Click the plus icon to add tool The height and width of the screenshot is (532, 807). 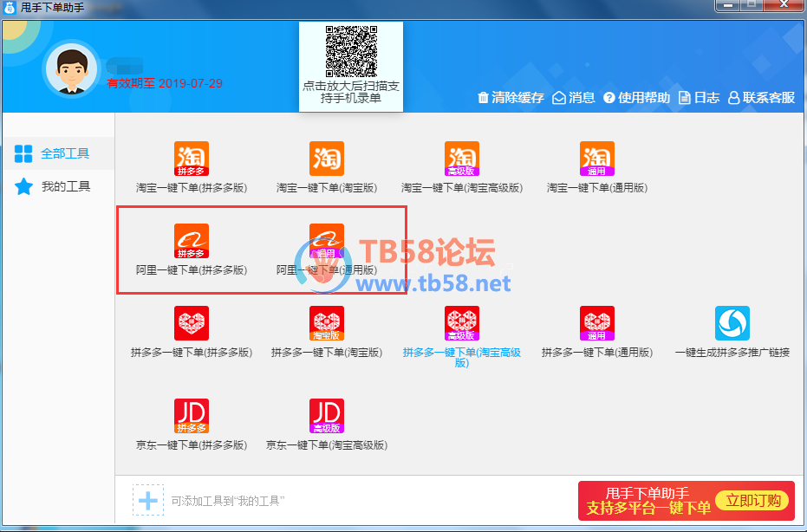click(x=148, y=500)
